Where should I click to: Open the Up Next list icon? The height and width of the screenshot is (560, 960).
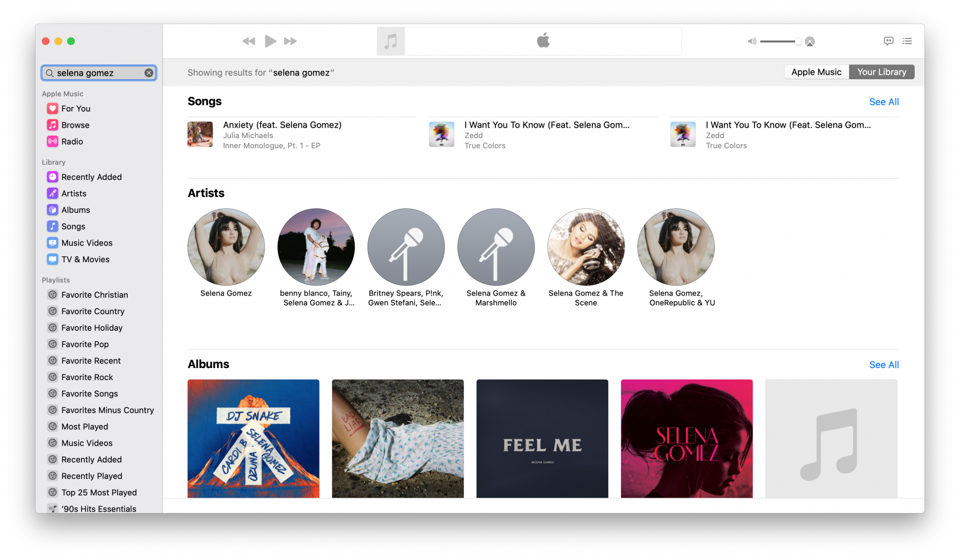[x=907, y=41]
